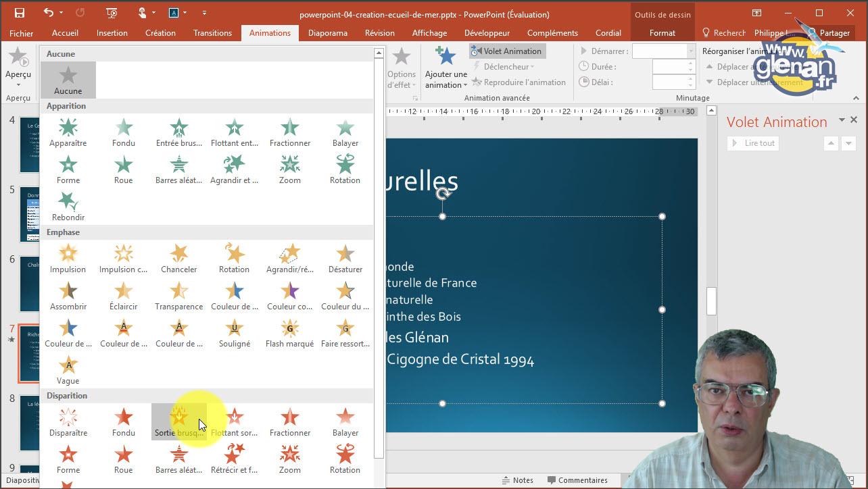Screen dimensions: 868x489
Task: Open the ribbon display options icon
Action: (x=757, y=13)
